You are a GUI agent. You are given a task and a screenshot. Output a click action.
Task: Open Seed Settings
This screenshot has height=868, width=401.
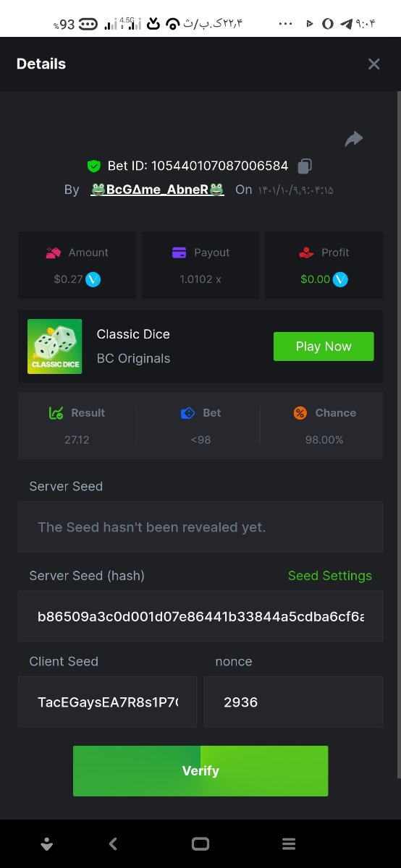pos(330,576)
